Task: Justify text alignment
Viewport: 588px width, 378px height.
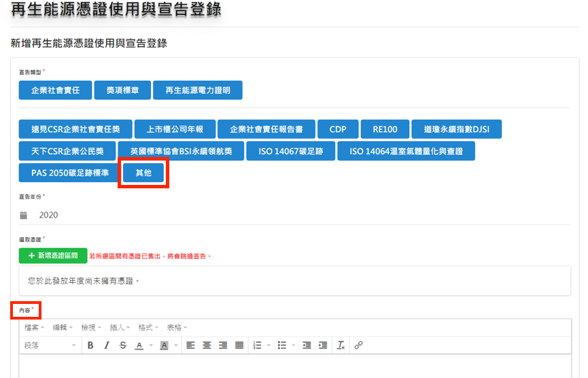Action: [239, 345]
